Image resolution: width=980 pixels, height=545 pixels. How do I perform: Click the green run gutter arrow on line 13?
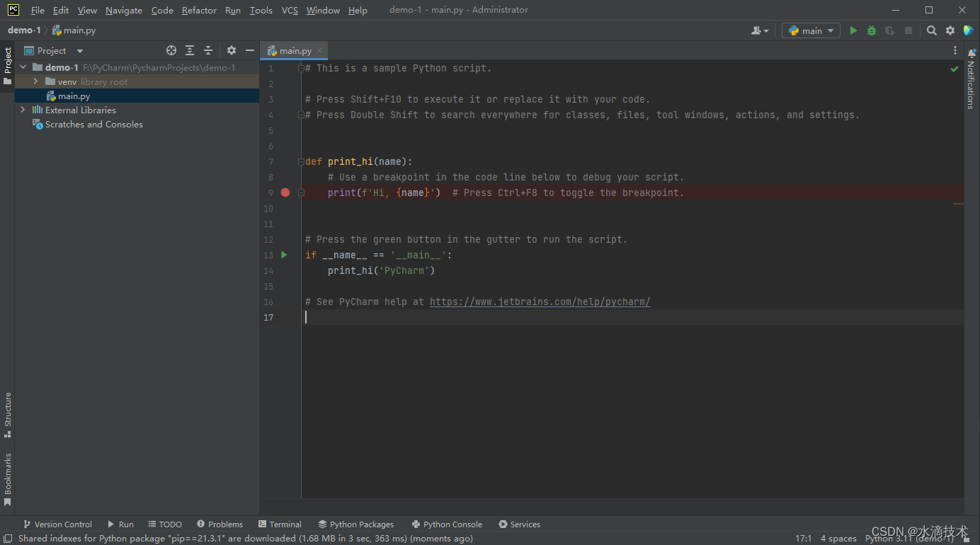coord(284,255)
